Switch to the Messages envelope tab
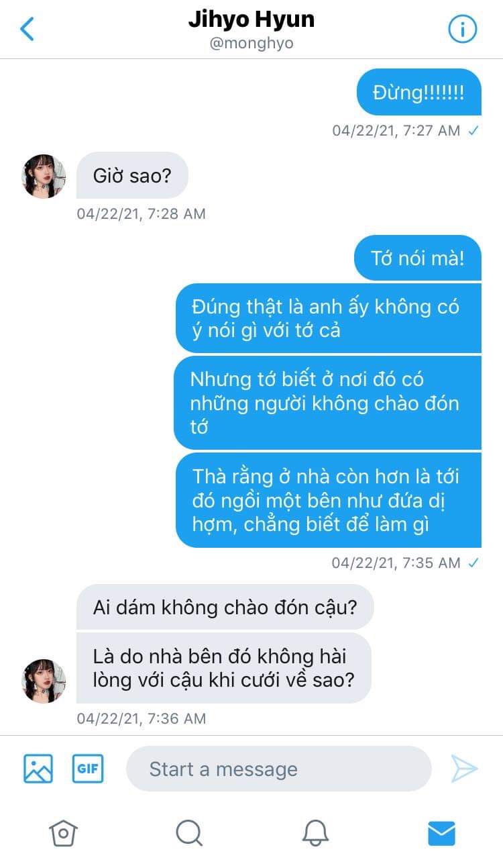The height and width of the screenshot is (868, 503). pos(441,833)
